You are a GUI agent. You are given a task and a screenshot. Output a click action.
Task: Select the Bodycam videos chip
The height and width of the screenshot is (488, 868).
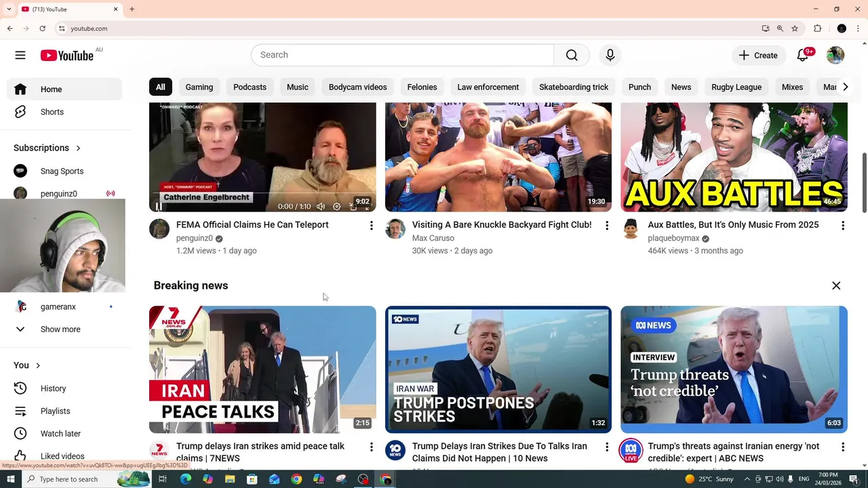tap(358, 87)
